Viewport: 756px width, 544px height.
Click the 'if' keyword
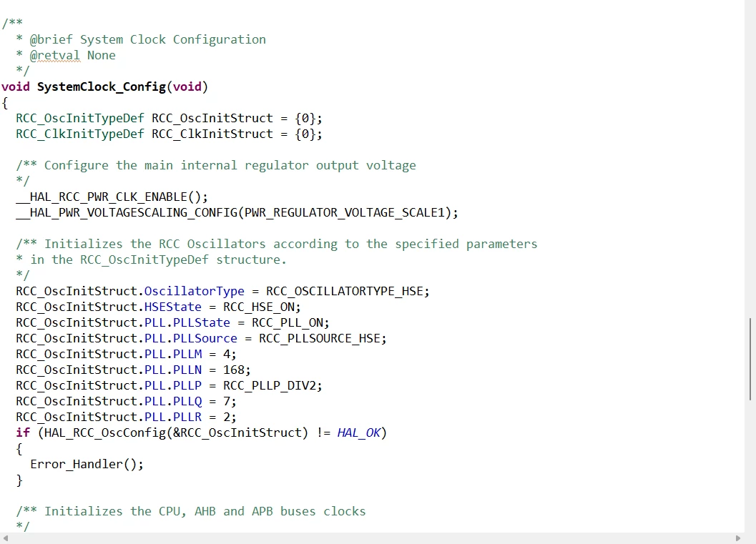23,433
